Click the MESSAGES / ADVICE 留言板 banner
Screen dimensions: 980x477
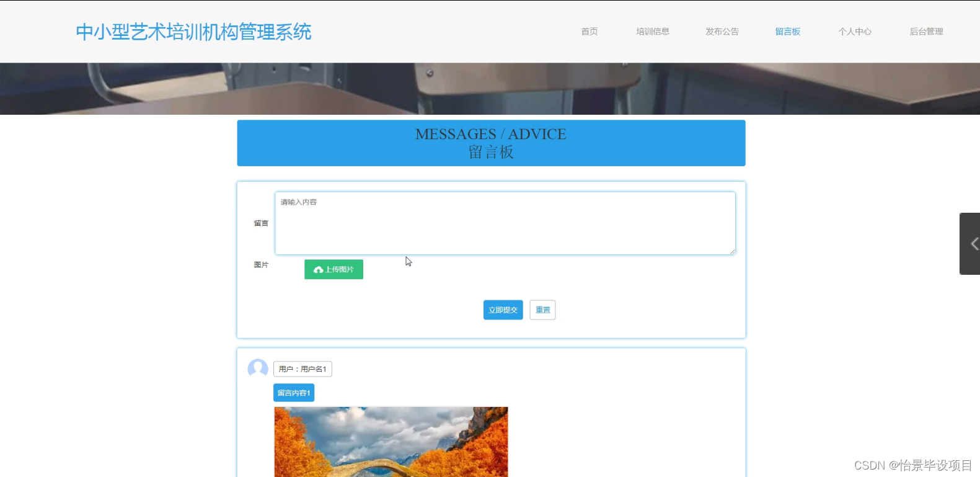point(491,143)
